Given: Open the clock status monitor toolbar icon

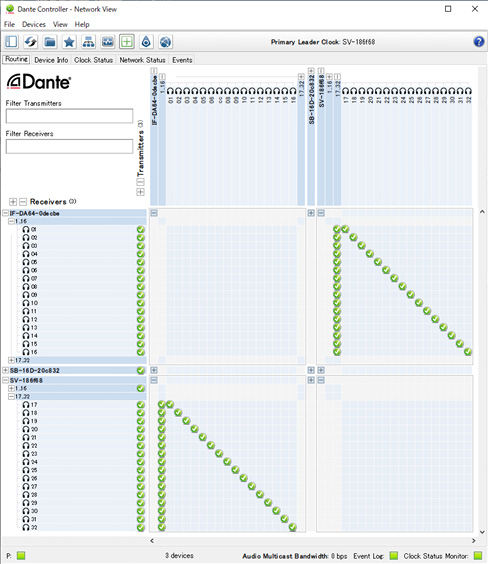Looking at the screenshot, I should (x=108, y=42).
